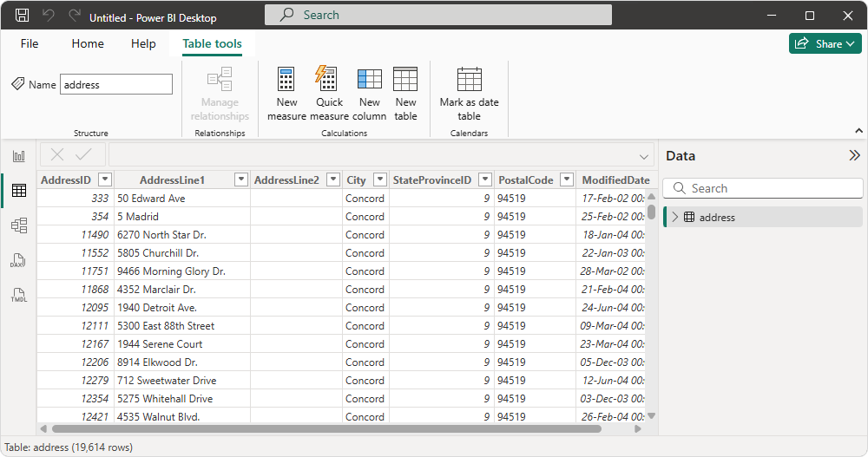Click the Save icon in title bar
Viewport: 868px width, 457px height.
click(23, 15)
